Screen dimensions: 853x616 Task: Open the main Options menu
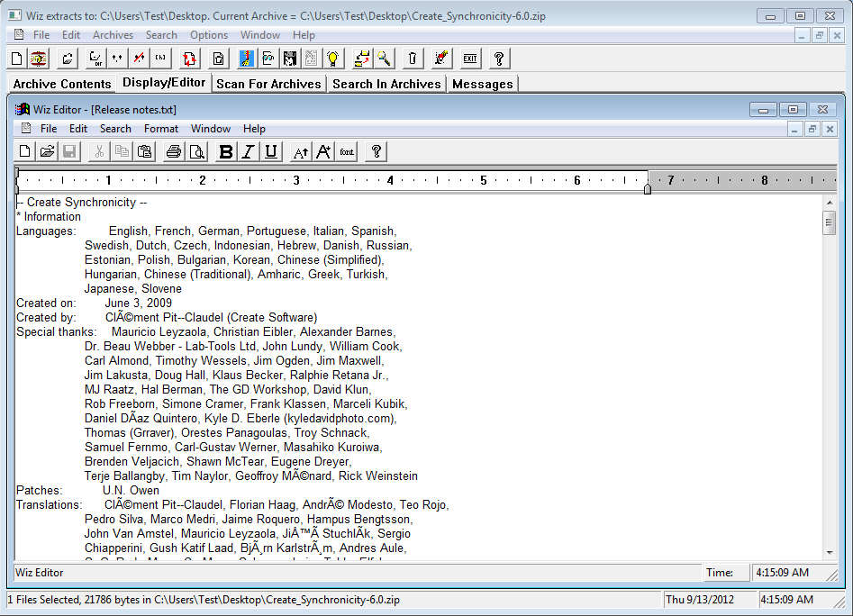(x=209, y=35)
